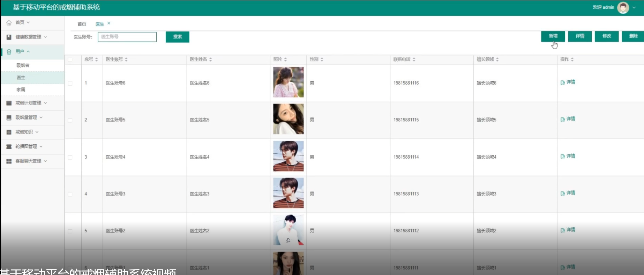Sort by 照片 column arrows
Viewport: 644px width, 275px height.
pos(285,59)
